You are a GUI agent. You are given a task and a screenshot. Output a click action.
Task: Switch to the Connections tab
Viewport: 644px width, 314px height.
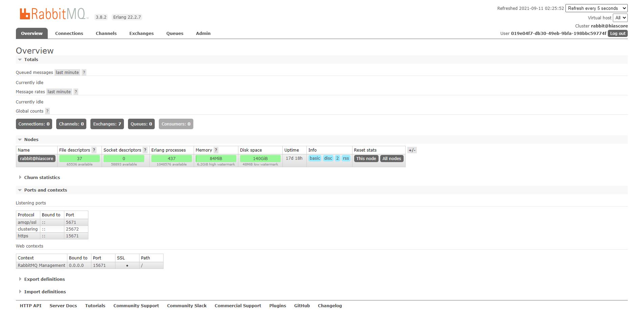(x=69, y=33)
